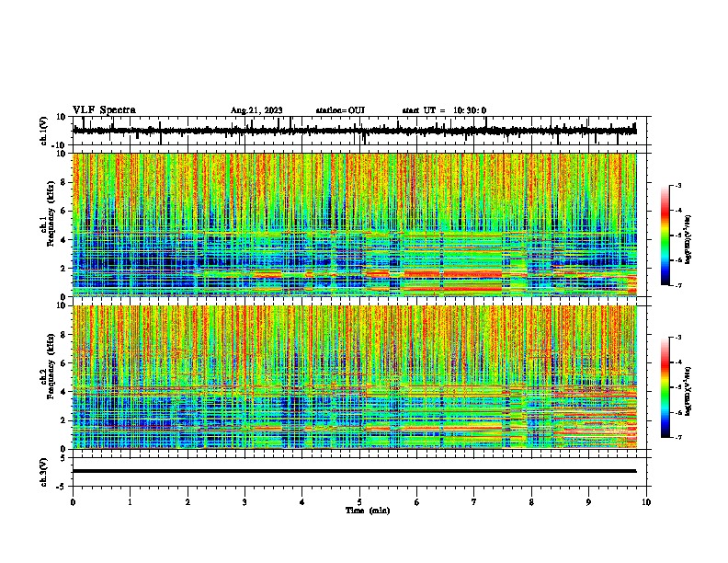Click time-axis tick label "1"
Viewport: 728px width, 563px height.
pyautogui.click(x=130, y=502)
